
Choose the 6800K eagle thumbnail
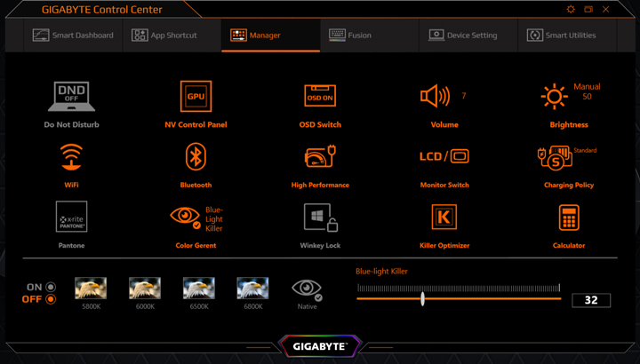tap(252, 288)
